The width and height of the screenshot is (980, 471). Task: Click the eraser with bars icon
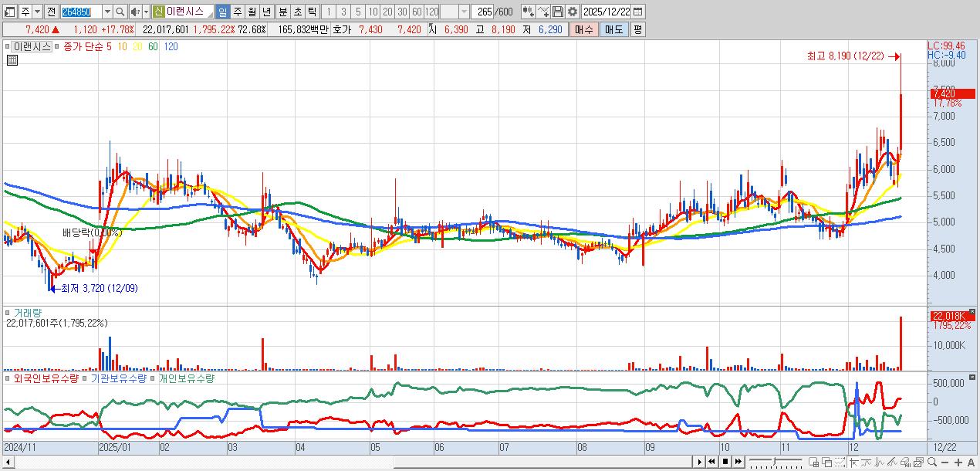pyautogui.click(x=905, y=462)
